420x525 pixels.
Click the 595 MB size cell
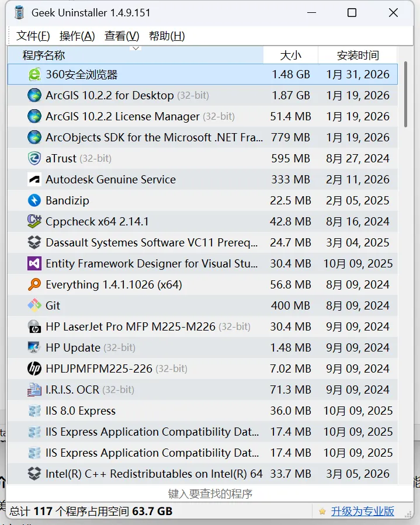point(291,158)
